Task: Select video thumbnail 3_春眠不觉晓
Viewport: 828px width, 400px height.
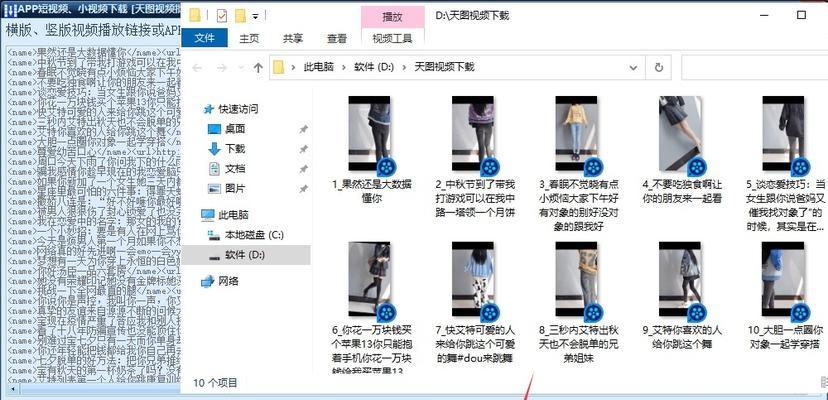Action: (x=576, y=133)
